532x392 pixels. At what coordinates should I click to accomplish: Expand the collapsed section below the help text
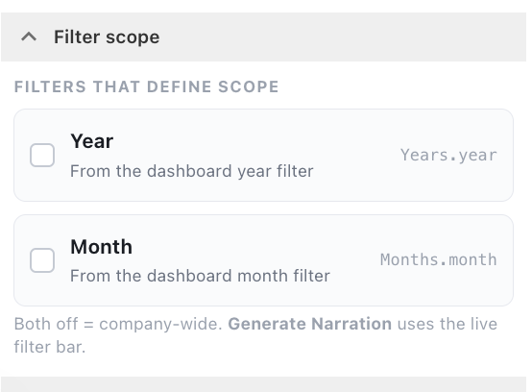264,384
